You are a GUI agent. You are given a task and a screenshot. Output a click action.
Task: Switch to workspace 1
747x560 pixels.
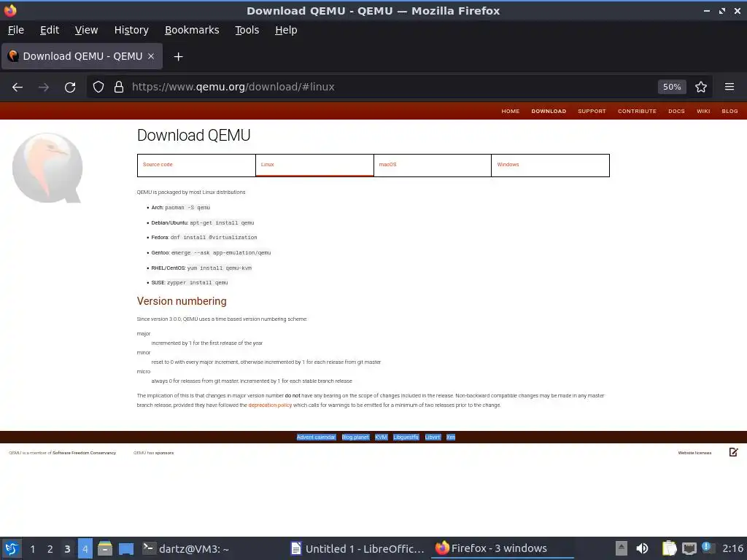(x=32, y=549)
